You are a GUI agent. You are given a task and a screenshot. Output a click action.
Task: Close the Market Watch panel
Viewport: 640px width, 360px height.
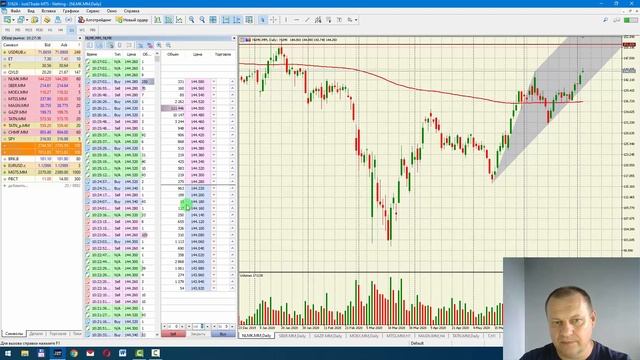pos(80,38)
